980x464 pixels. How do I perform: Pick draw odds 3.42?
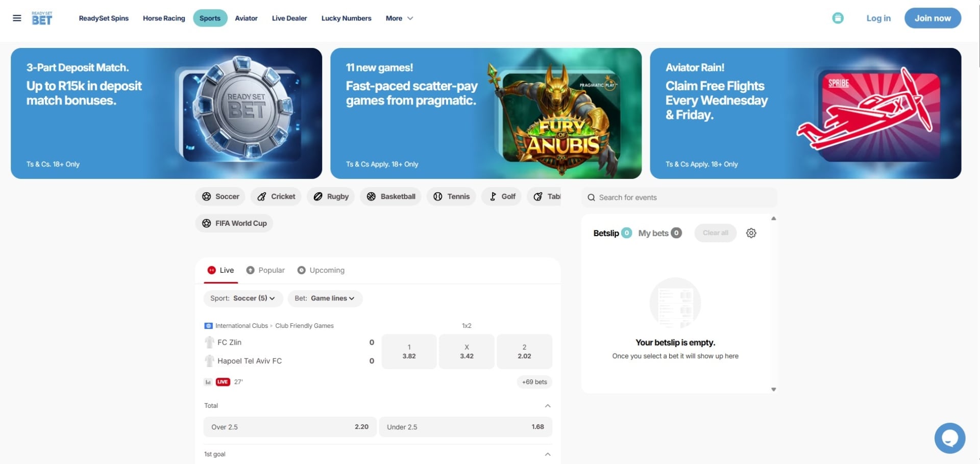click(x=467, y=351)
